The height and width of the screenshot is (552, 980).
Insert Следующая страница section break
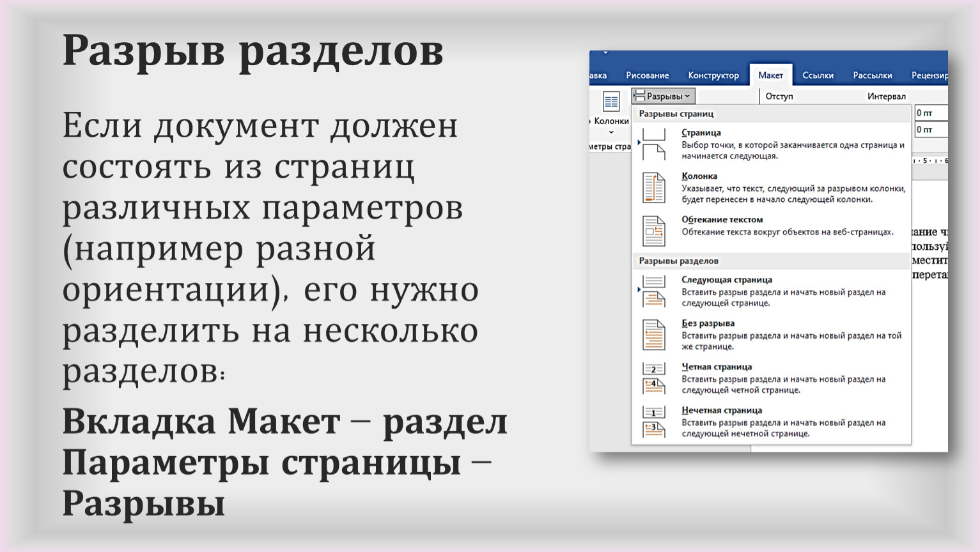771,291
